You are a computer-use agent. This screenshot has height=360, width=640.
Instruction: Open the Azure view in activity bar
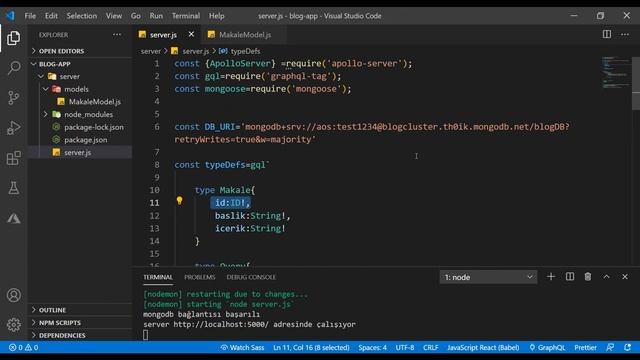13,218
